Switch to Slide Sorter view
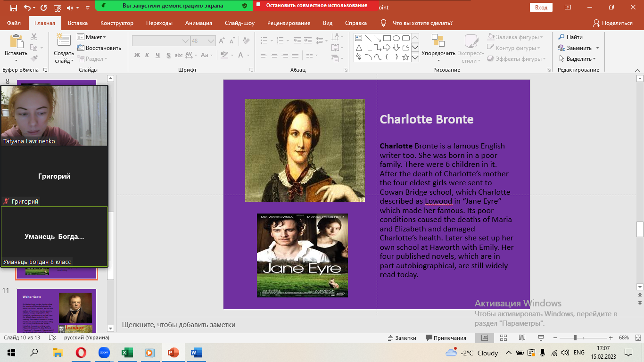The height and width of the screenshot is (362, 644). coord(503,338)
